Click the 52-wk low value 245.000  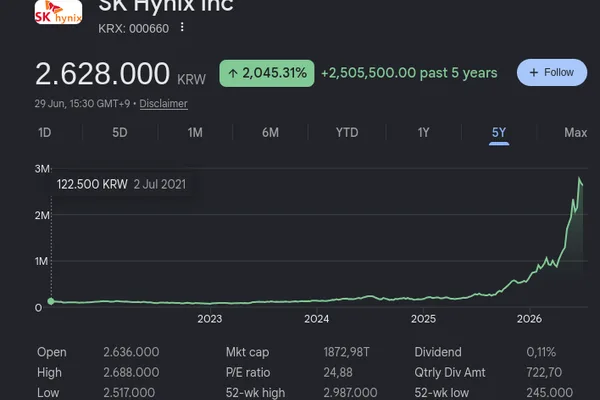549,392
